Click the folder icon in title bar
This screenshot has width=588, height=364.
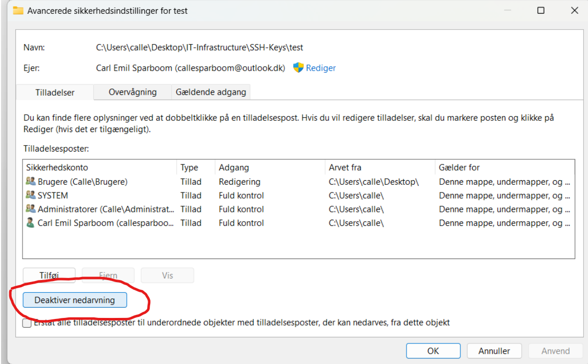(x=18, y=10)
